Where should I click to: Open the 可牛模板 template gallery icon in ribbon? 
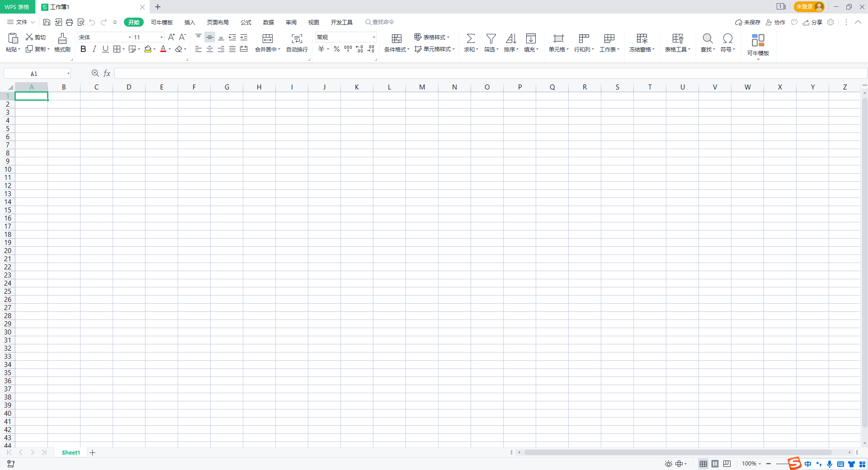[x=758, y=40]
